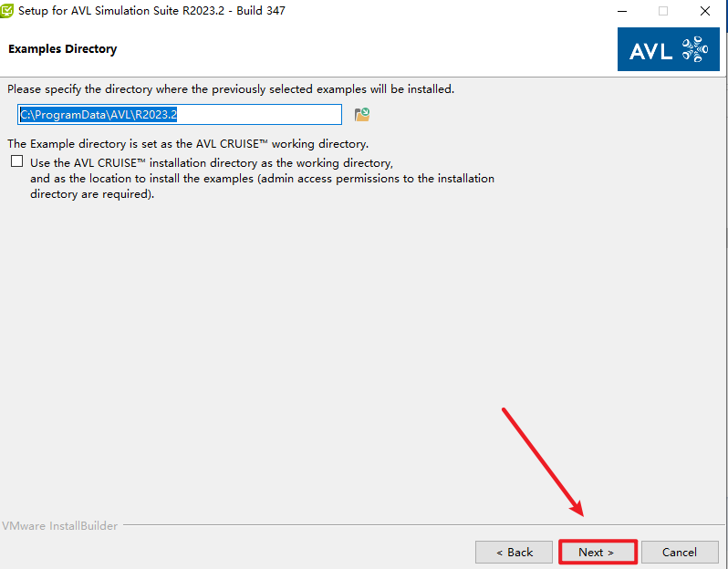Click the "directory are required" text line
The width and height of the screenshot is (728, 569).
[92, 194]
